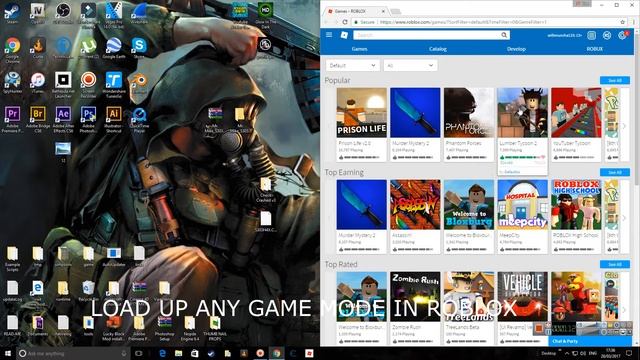Open the Prison Life game thumbnail
The height and width of the screenshot is (360, 640).
pyautogui.click(x=362, y=113)
